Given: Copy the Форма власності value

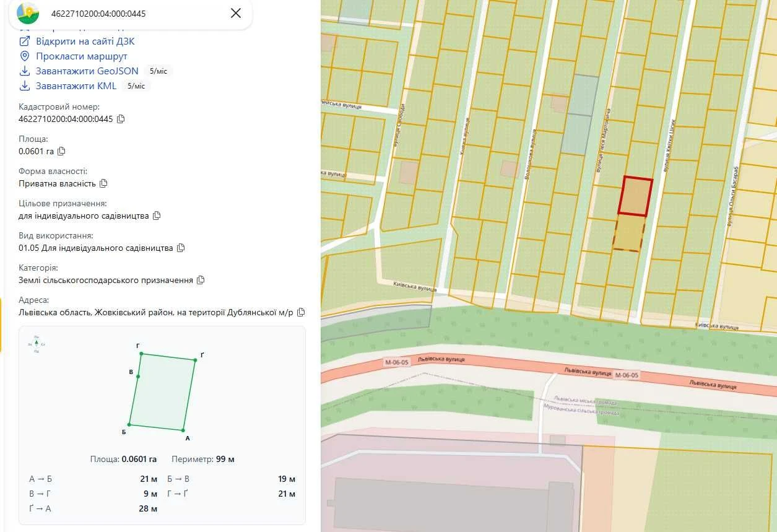Looking at the screenshot, I should [103, 183].
